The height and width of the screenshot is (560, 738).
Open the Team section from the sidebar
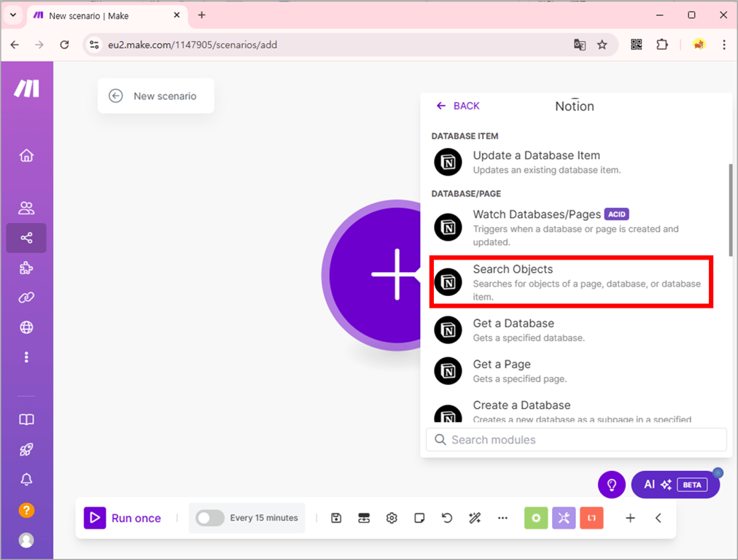[x=26, y=208]
